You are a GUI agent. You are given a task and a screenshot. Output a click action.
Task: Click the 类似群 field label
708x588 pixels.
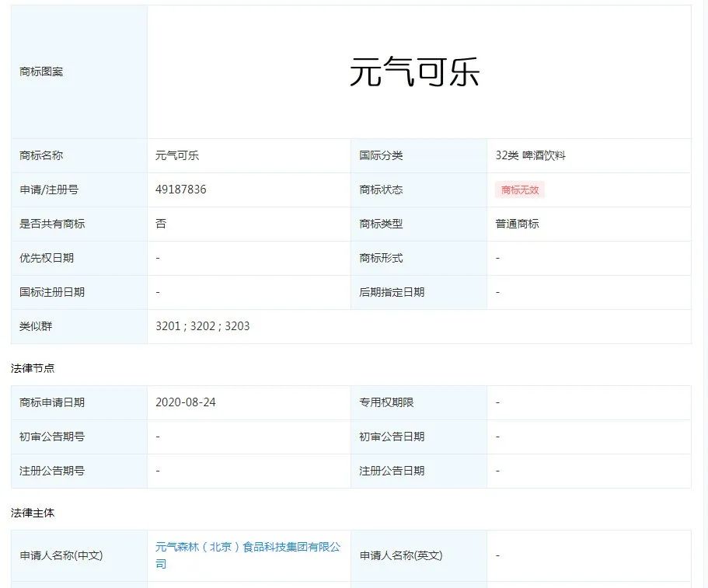(x=36, y=326)
